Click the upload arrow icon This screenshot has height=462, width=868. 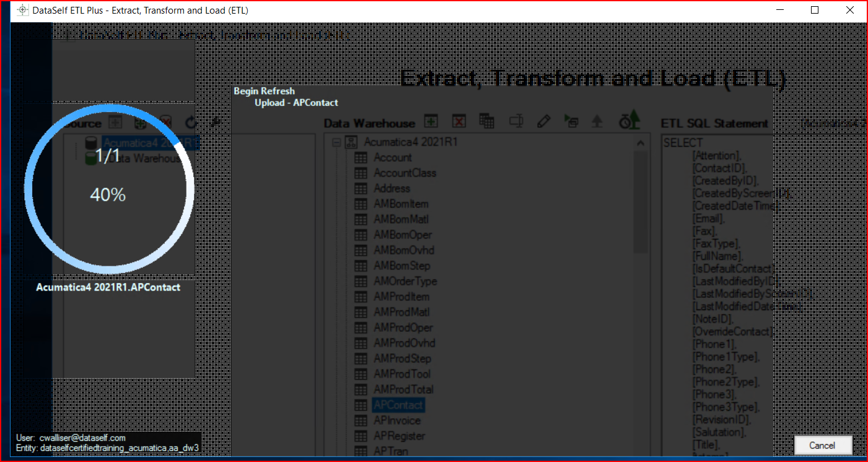tap(597, 121)
